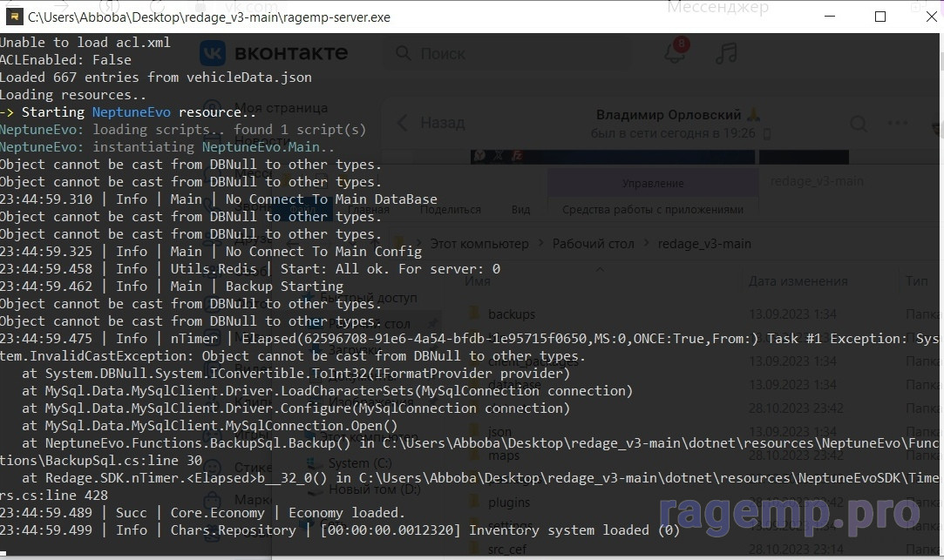Open the Поделиться ribbon tab

click(450, 209)
